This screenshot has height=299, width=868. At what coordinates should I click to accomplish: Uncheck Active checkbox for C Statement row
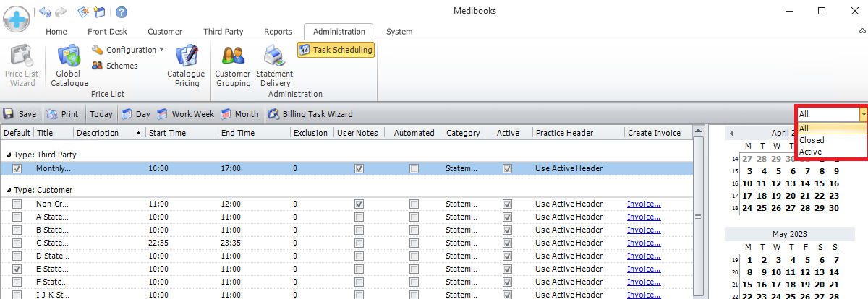(x=507, y=242)
